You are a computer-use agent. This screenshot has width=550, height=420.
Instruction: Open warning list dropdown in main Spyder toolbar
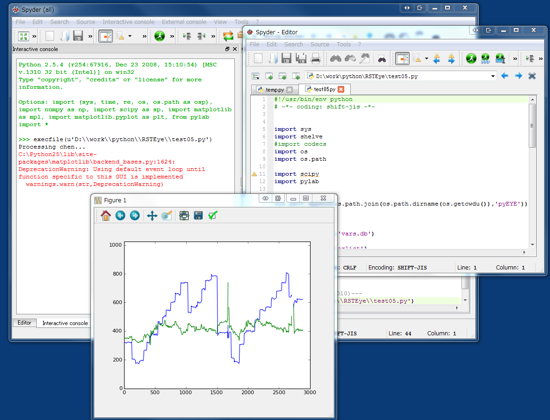(x=130, y=36)
